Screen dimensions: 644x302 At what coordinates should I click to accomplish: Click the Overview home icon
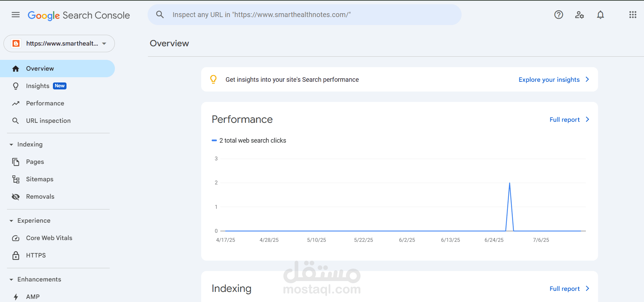click(x=16, y=69)
